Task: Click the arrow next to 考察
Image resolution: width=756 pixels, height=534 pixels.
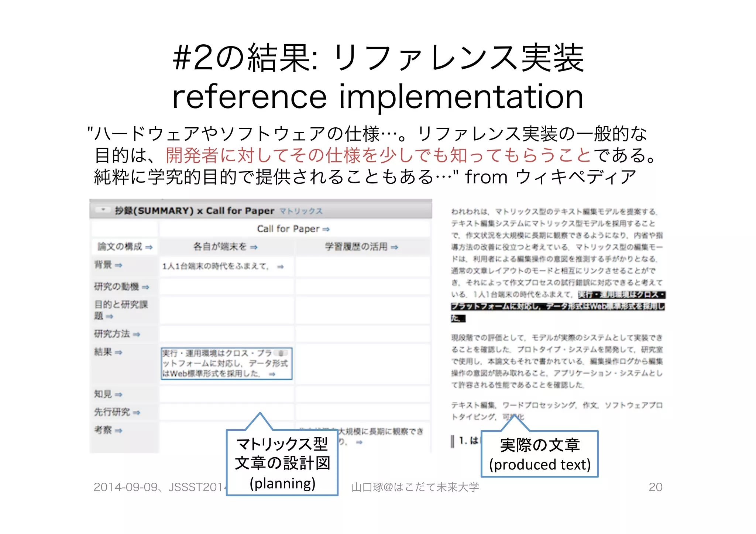Action: (118, 430)
